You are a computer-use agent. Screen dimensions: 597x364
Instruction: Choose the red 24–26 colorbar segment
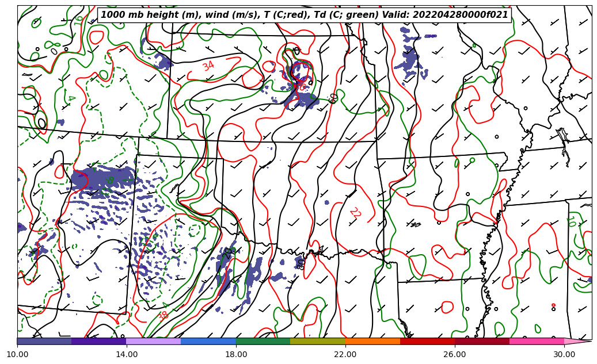[x=428, y=341]
